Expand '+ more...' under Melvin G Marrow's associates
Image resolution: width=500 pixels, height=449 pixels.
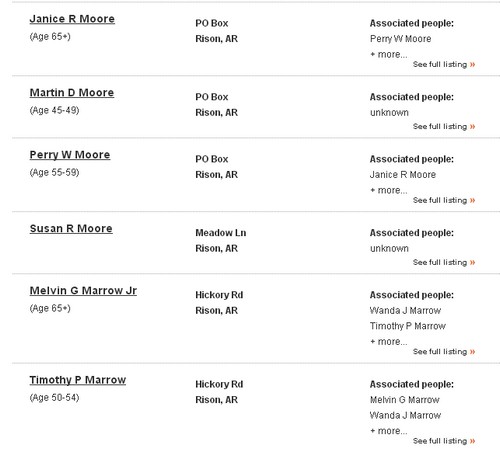coord(388,342)
